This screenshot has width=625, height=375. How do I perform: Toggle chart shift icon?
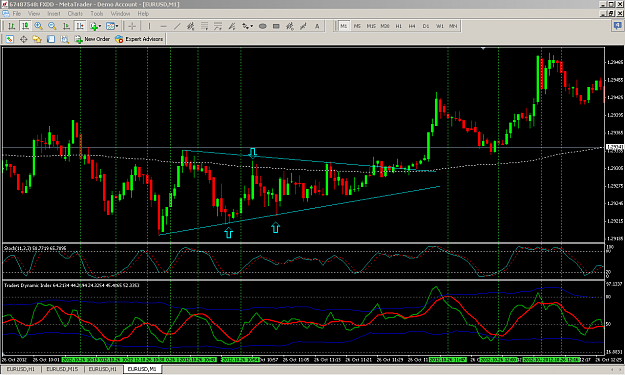80,26
